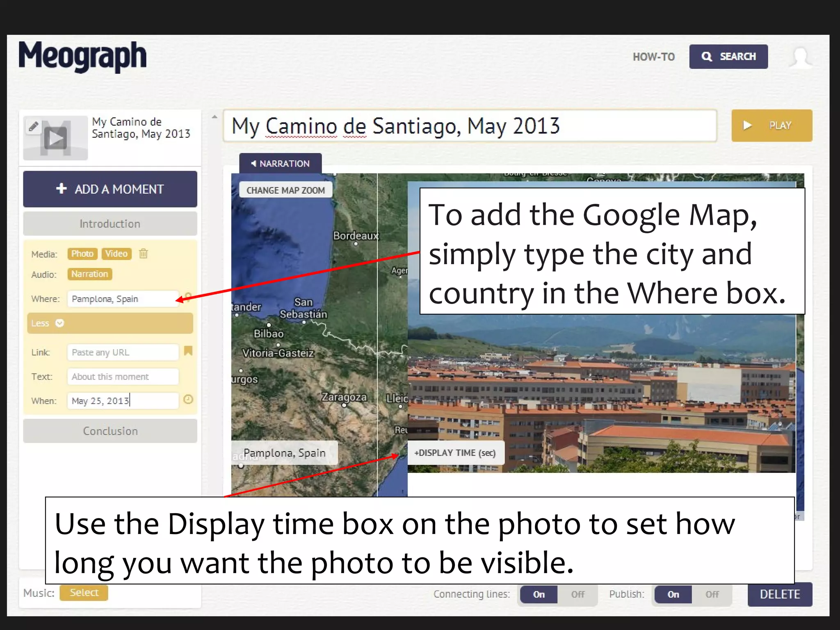
Task: Click the bookmark icon beside Link
Action: click(x=188, y=351)
